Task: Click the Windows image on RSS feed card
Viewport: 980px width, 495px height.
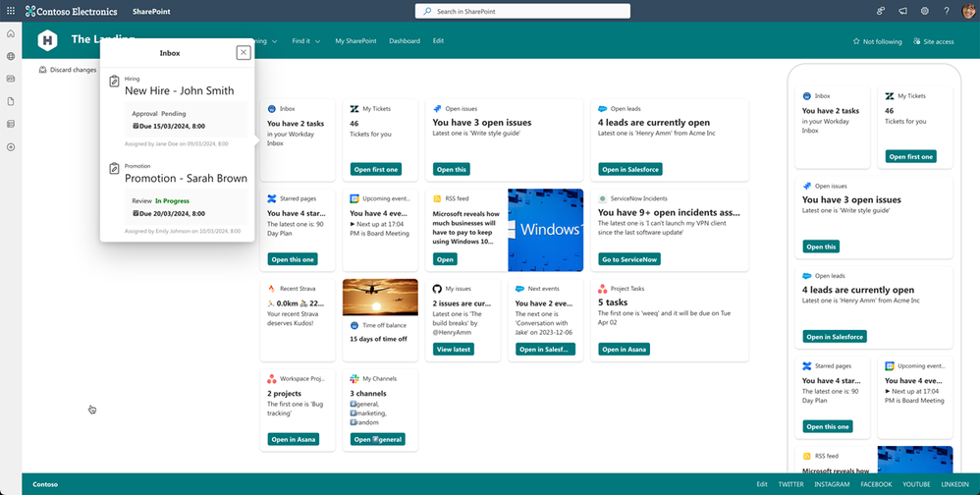Action: (546, 230)
